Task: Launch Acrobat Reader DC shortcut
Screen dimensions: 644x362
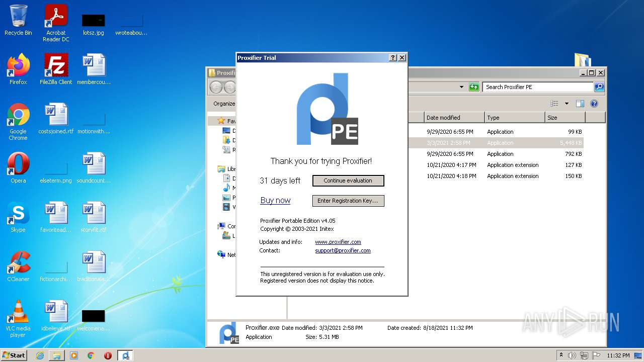Action: [x=56, y=23]
